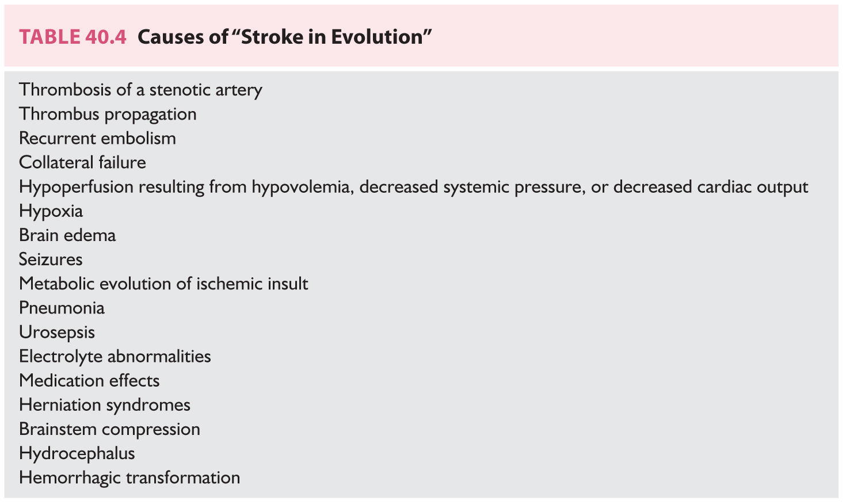Click on "Herniation syndromes" text
The height and width of the screenshot is (504, 846).
click(105, 405)
